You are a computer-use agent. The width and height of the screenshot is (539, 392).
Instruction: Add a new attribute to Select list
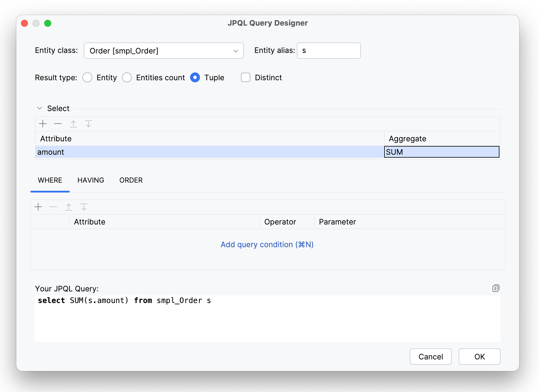pos(43,124)
